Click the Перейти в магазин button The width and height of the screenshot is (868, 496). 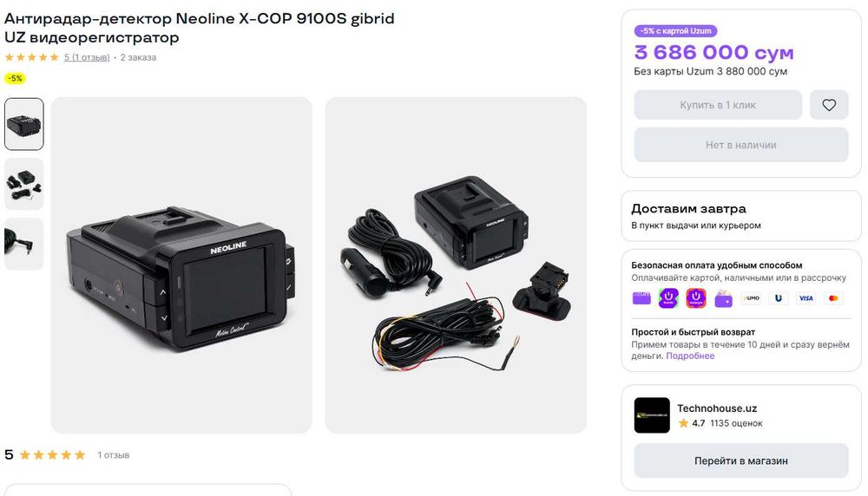(x=741, y=460)
